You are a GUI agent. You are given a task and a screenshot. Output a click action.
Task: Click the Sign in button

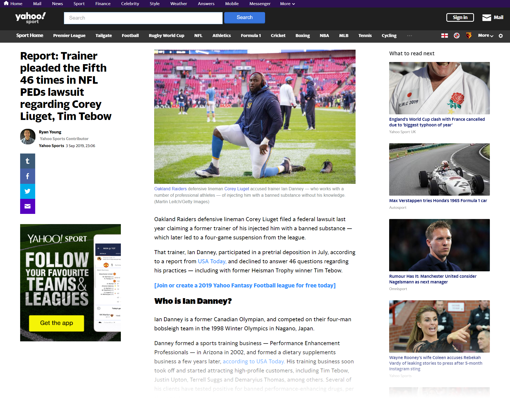point(460,17)
